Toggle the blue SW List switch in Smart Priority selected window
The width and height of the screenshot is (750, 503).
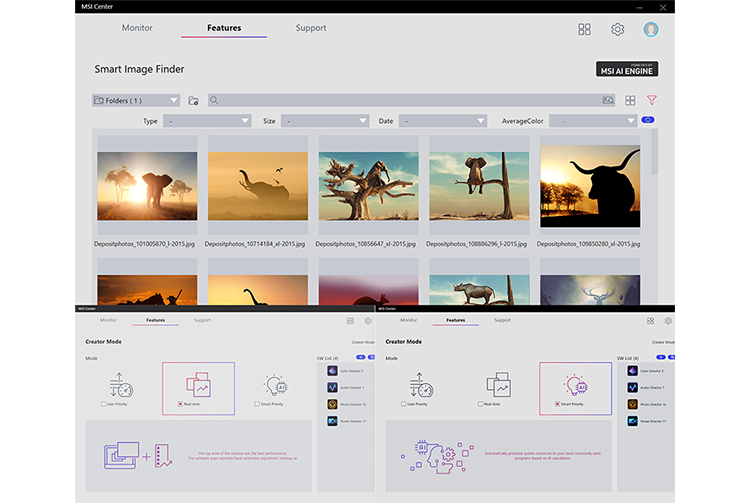click(661, 357)
